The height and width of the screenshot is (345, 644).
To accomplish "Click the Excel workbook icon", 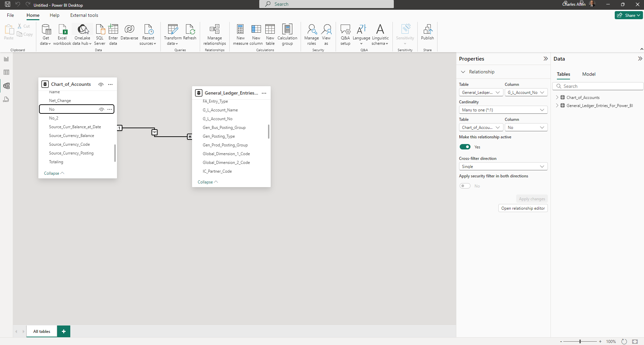I will pos(62,30).
